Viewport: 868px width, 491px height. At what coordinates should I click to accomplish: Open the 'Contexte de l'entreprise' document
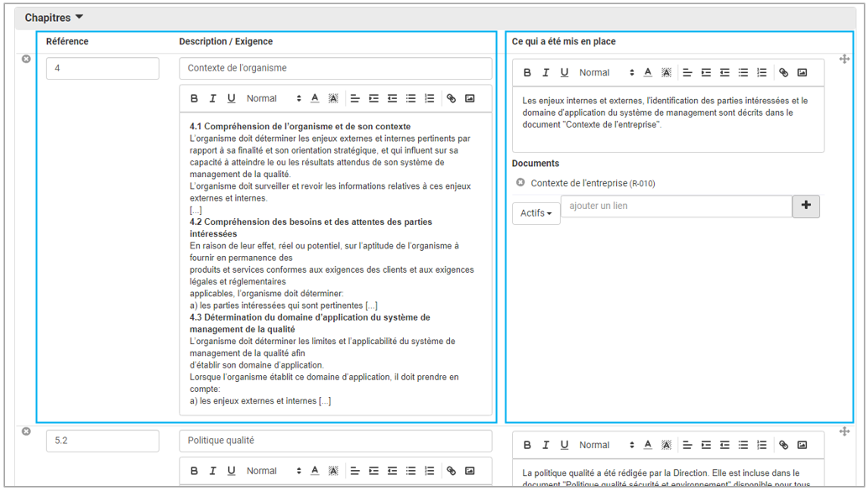[x=579, y=183]
